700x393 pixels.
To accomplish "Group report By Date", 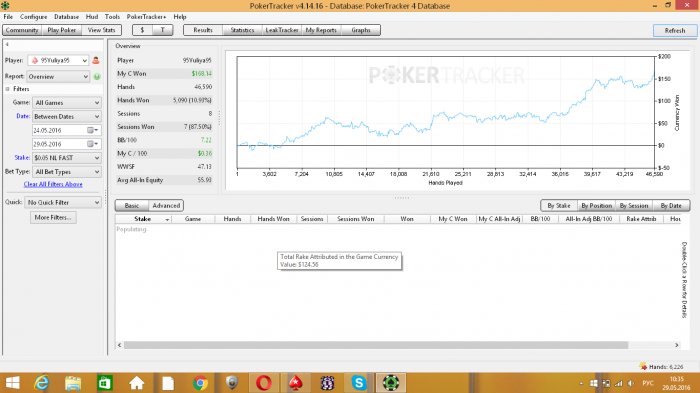I will pos(671,205).
